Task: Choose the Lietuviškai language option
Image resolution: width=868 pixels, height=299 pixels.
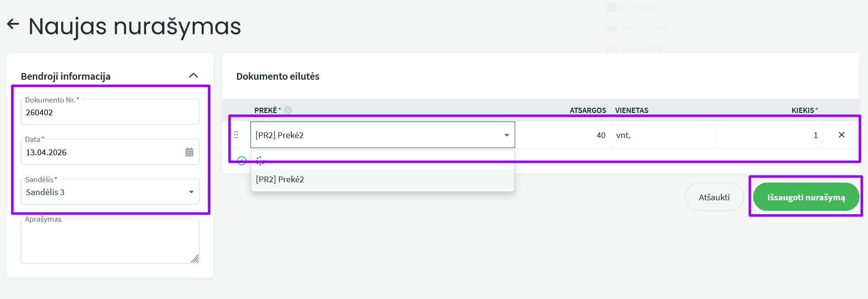Action: click(x=642, y=49)
